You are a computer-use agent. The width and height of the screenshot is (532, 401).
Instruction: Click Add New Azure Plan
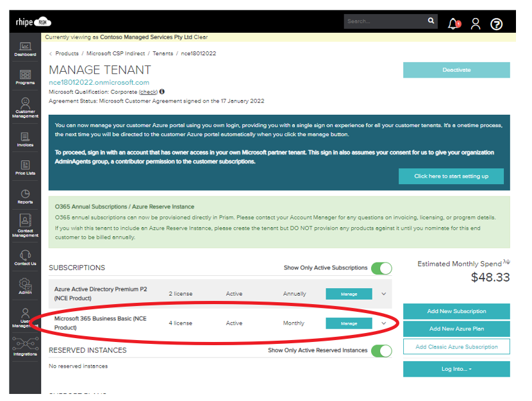(x=456, y=328)
